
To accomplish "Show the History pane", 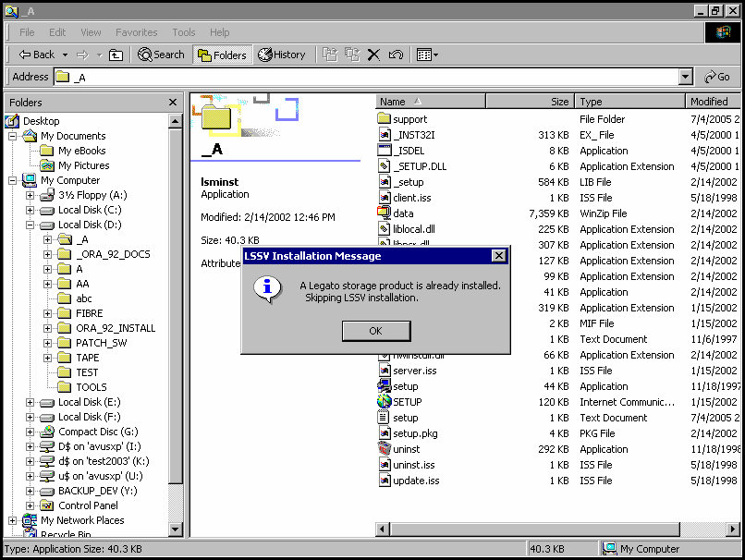I will tap(282, 55).
